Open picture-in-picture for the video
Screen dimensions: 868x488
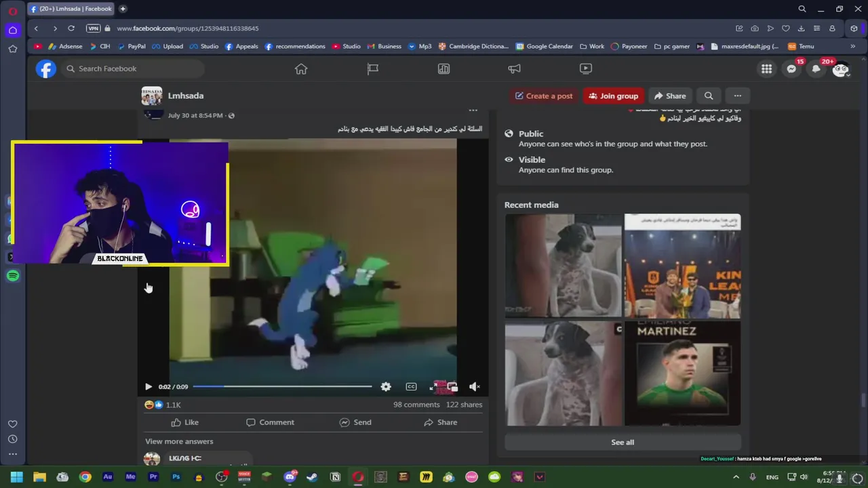[452, 386]
